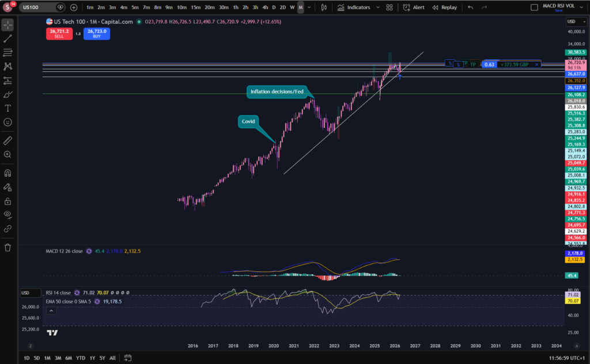Image resolution: width=590 pixels, height=364 pixels.
Task: Click the 26,721.2 SELL button
Action: point(59,33)
